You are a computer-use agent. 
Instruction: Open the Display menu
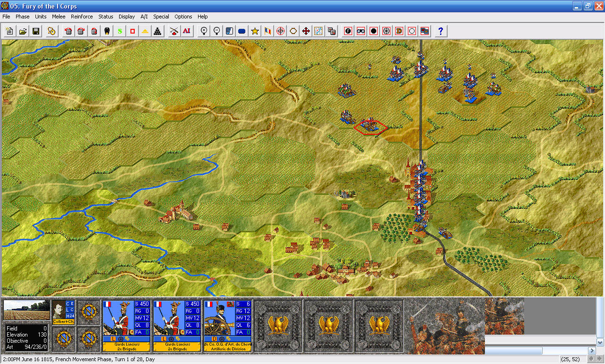[x=127, y=17]
